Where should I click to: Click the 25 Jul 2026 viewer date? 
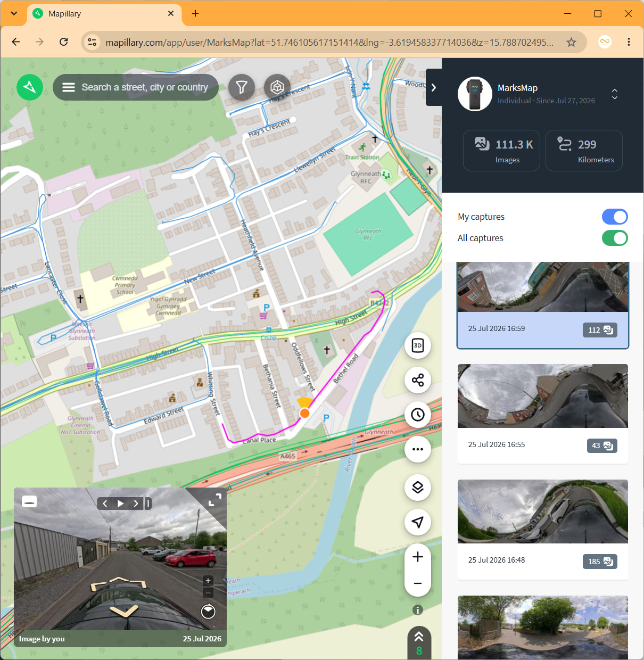click(202, 639)
